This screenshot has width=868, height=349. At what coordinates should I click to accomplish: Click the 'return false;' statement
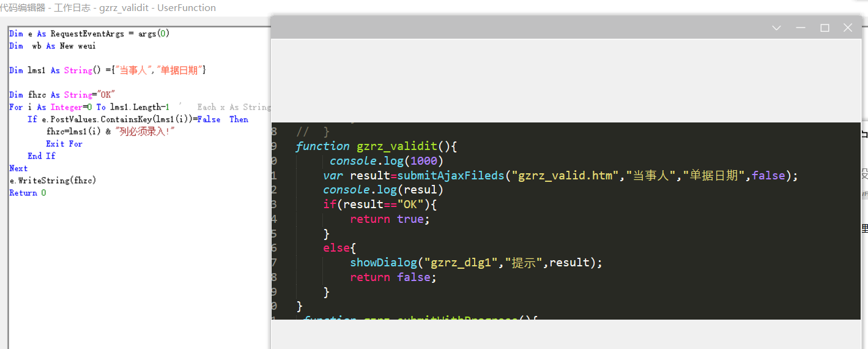(x=393, y=277)
